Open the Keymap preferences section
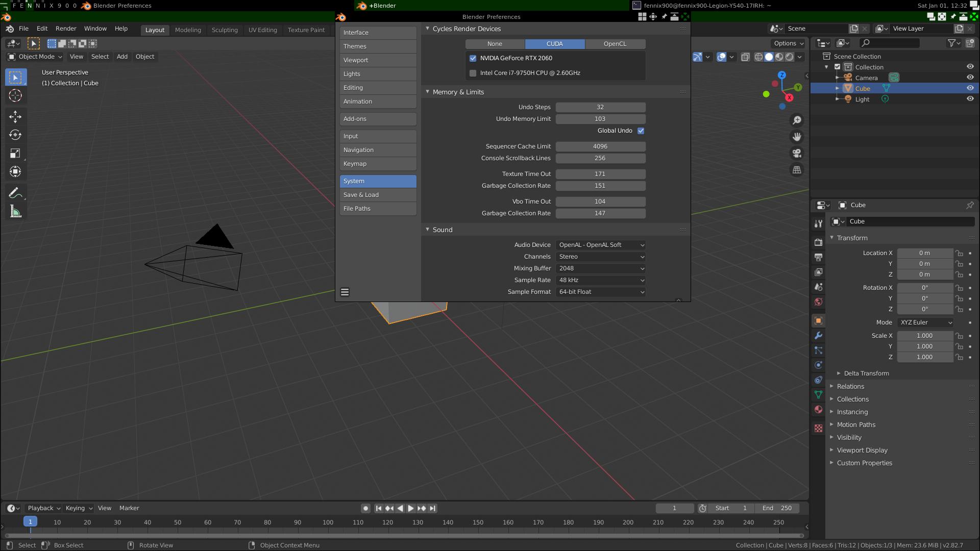980x551 pixels. tap(378, 164)
